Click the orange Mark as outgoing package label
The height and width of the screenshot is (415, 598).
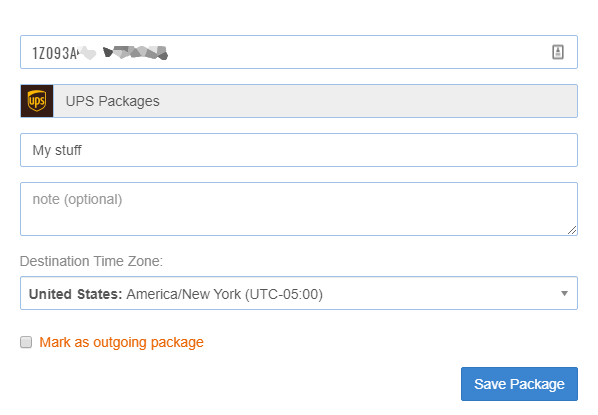(121, 342)
